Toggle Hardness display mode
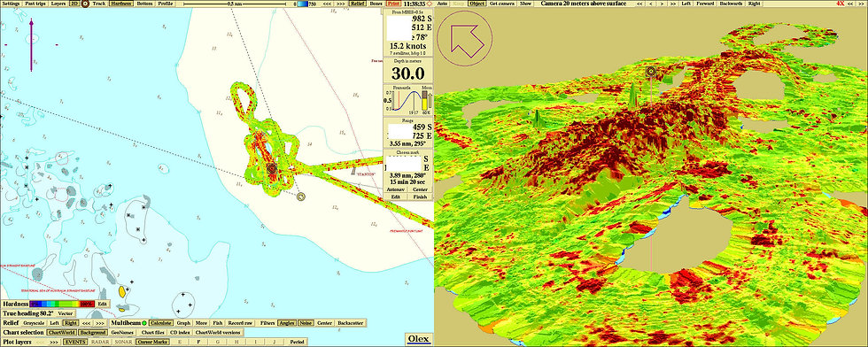The width and height of the screenshot is (868, 347). [120, 4]
